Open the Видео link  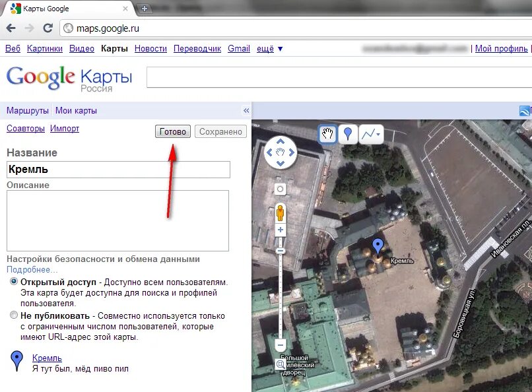[x=82, y=48]
